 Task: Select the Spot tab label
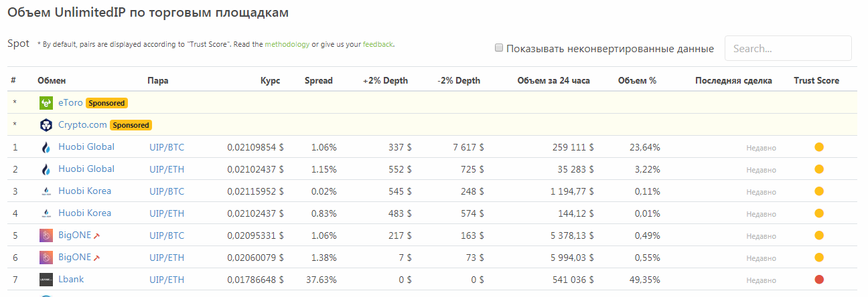18,43
